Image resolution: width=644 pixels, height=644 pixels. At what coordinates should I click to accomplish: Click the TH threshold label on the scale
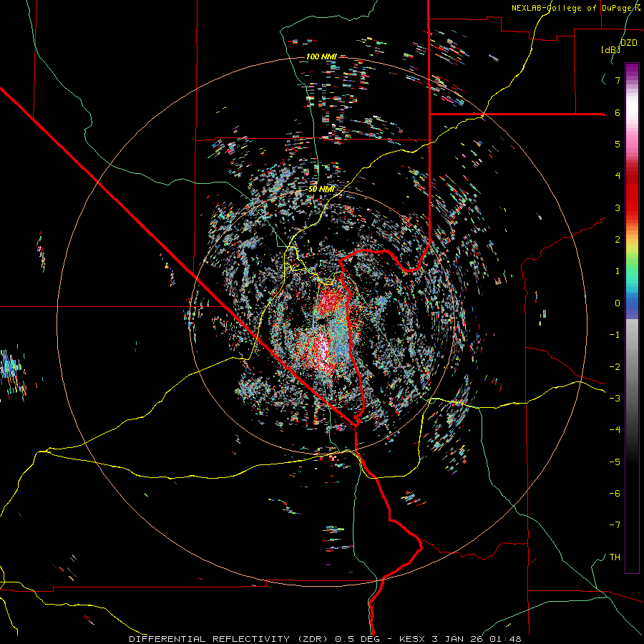(615, 557)
